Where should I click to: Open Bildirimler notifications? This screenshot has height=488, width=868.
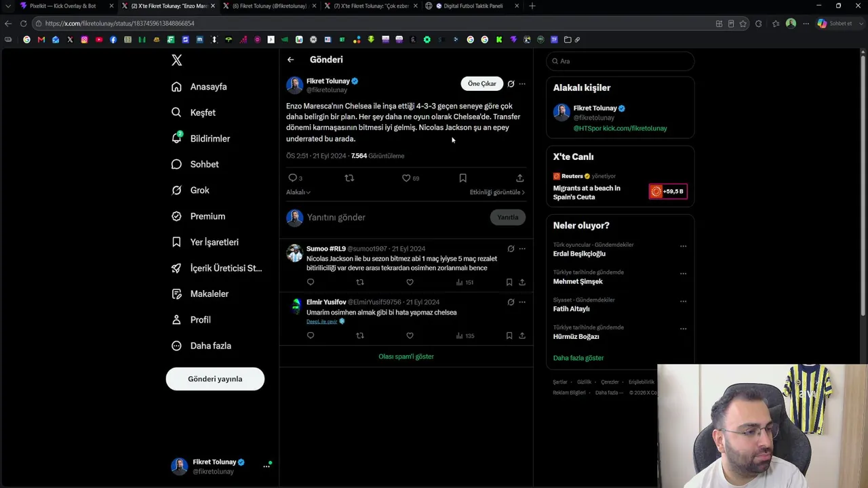coord(201,138)
